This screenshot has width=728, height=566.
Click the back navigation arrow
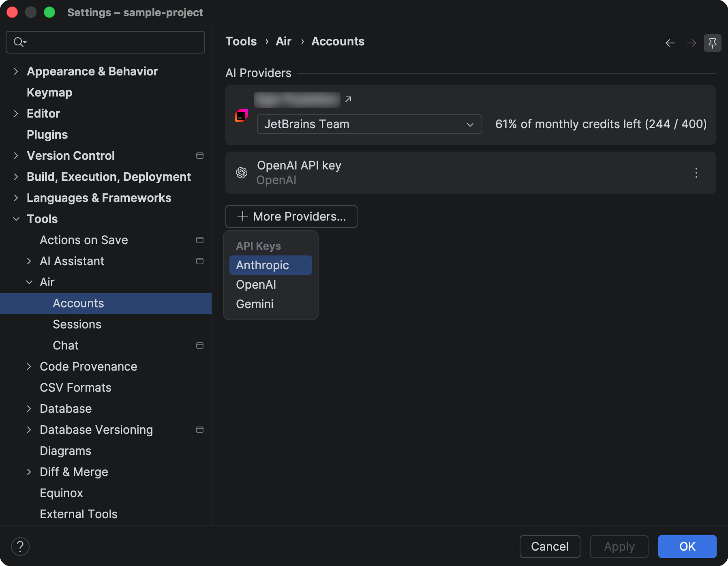(670, 43)
